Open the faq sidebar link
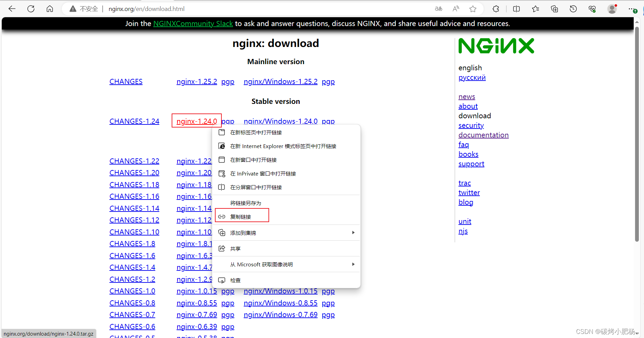The height and width of the screenshot is (338, 644). pos(463,145)
